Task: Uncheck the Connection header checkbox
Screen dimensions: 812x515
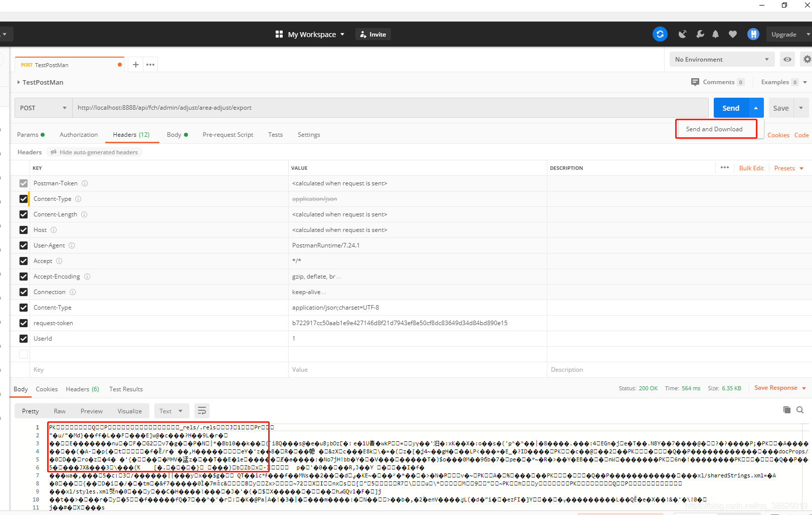Action: [x=24, y=292]
